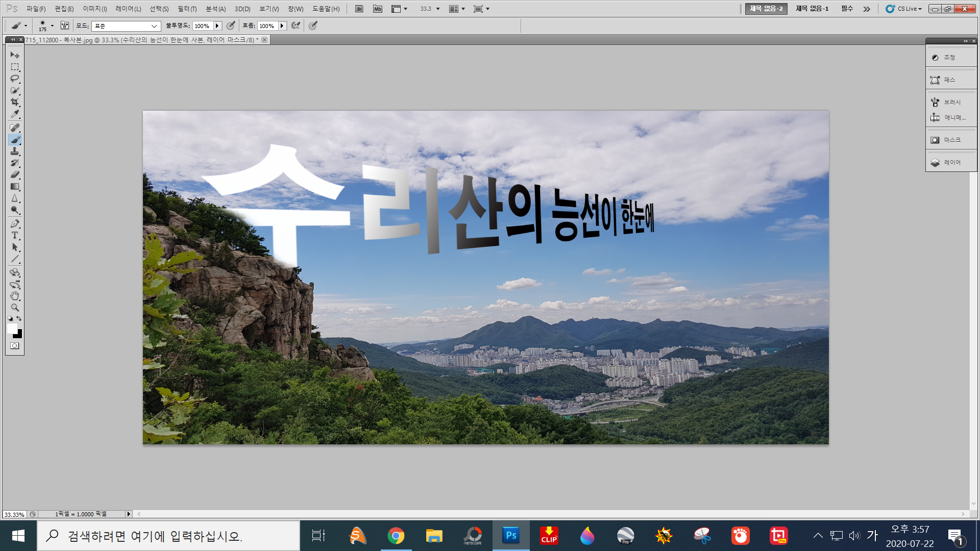Select the Gradient tool

14,187
